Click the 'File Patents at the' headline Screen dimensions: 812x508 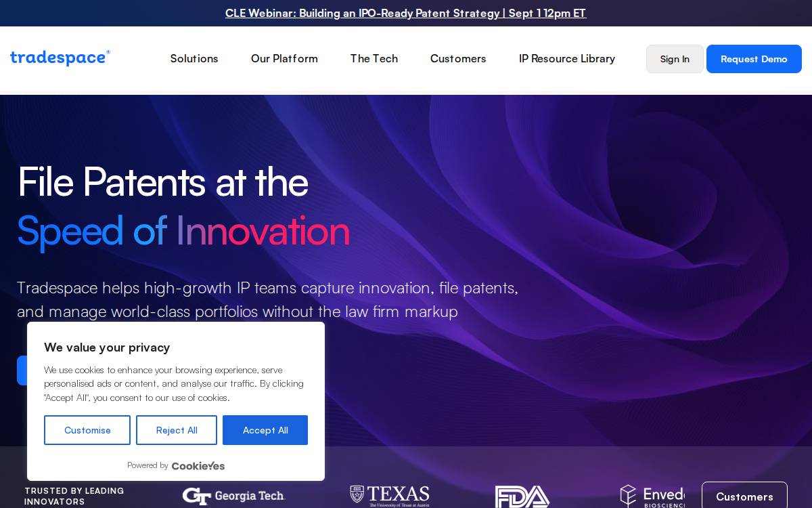163,182
